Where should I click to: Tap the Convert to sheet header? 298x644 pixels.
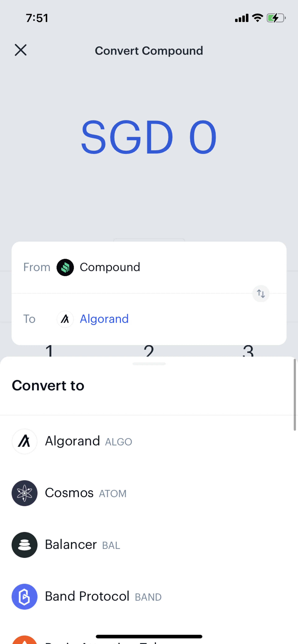[48, 385]
